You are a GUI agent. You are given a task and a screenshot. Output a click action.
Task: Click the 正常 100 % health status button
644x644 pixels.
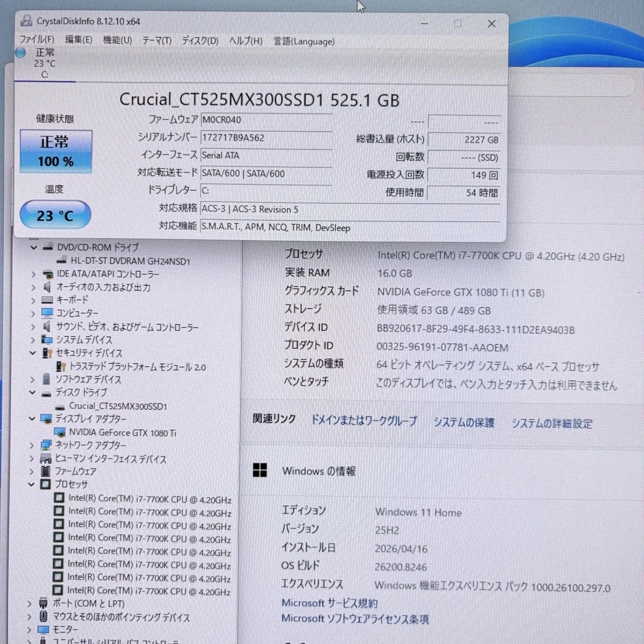coord(56,151)
